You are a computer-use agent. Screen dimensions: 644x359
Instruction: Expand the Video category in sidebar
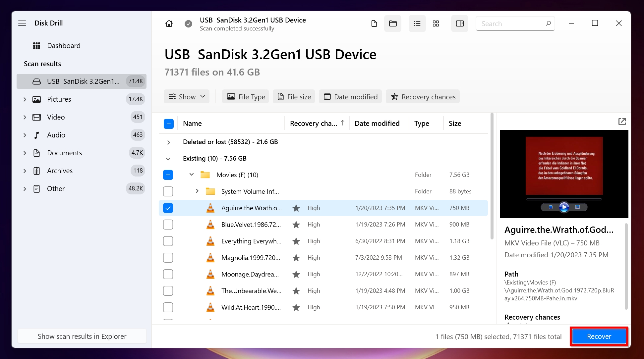[25, 117]
